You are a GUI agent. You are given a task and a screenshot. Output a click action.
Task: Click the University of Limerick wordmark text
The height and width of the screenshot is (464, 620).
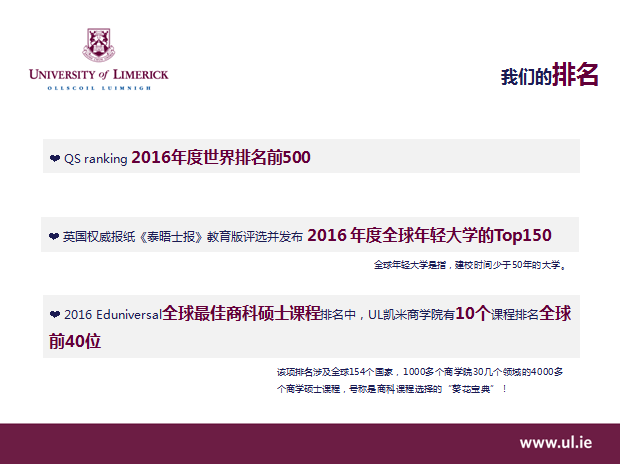click(99, 75)
